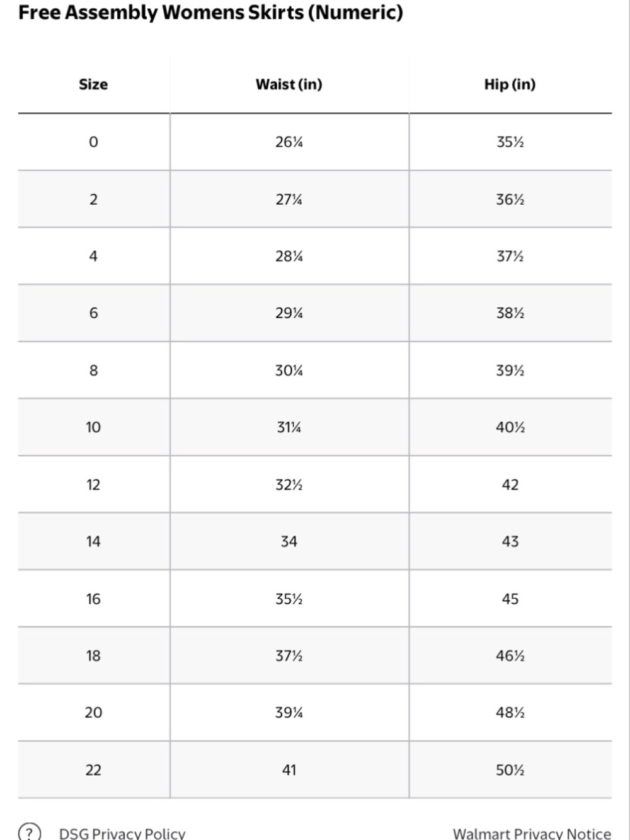Click the 39¼ waist measurement

click(289, 713)
